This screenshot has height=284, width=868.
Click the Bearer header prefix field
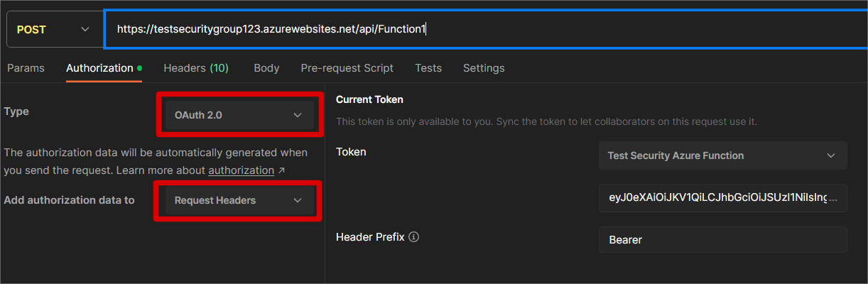[722, 239]
